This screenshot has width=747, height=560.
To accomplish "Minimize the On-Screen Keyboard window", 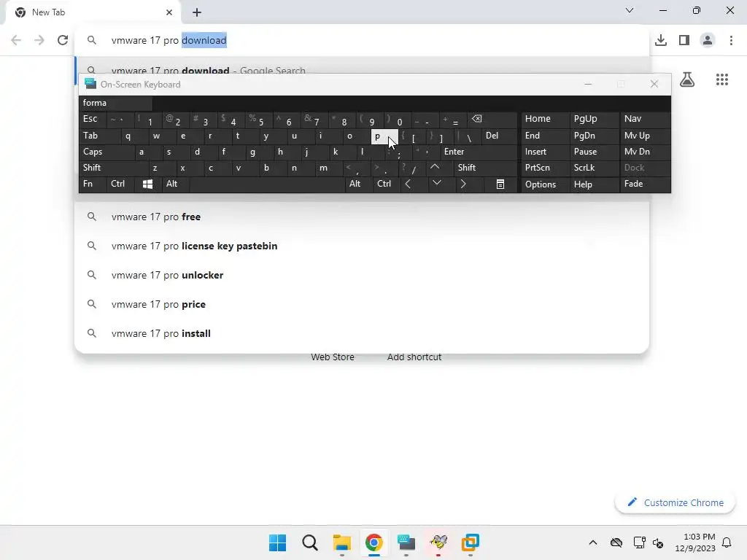I will coord(588,85).
